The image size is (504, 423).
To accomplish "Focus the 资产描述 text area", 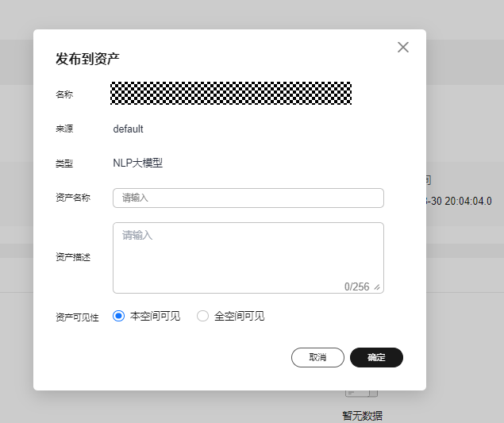I will tap(248, 258).
